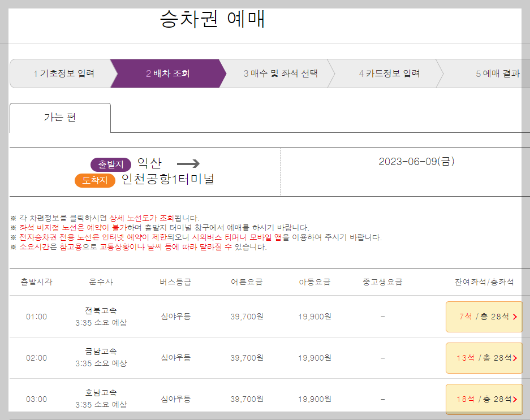Click the 출발지 purple badge

click(110, 164)
